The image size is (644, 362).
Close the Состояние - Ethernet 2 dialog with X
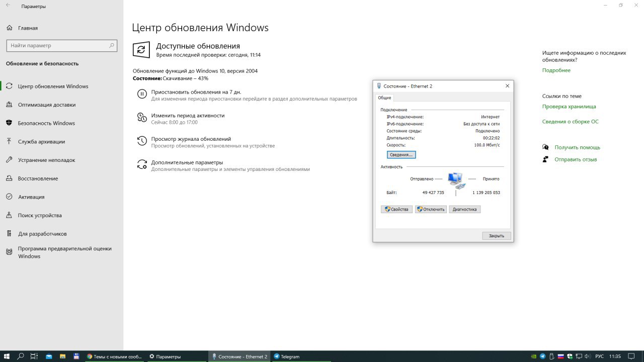click(x=507, y=86)
